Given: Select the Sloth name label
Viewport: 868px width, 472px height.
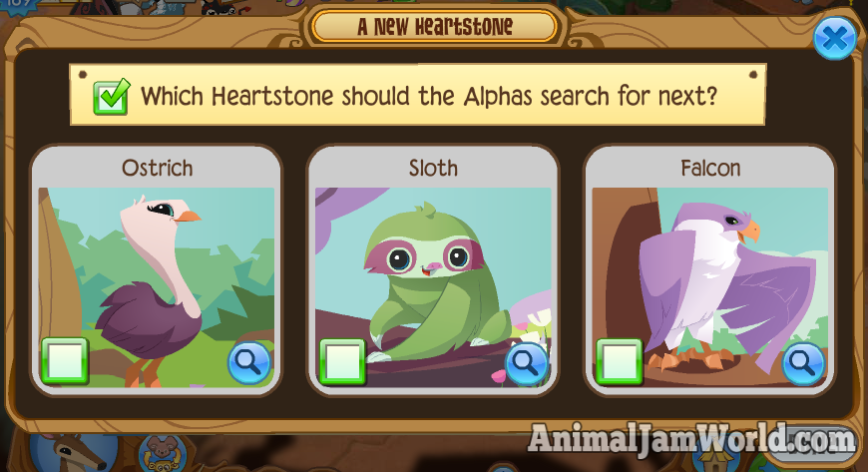Looking at the screenshot, I should pyautogui.click(x=433, y=168).
